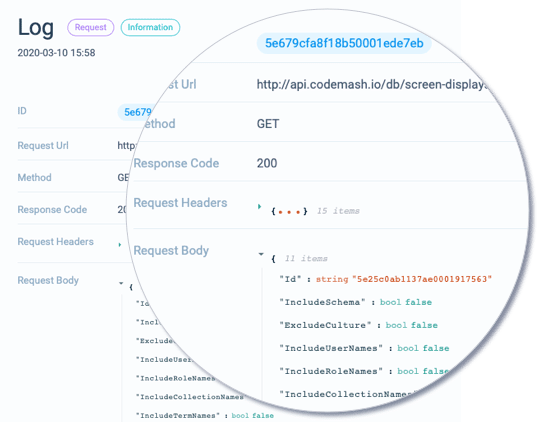Click the magnified Request Body label

(x=171, y=251)
